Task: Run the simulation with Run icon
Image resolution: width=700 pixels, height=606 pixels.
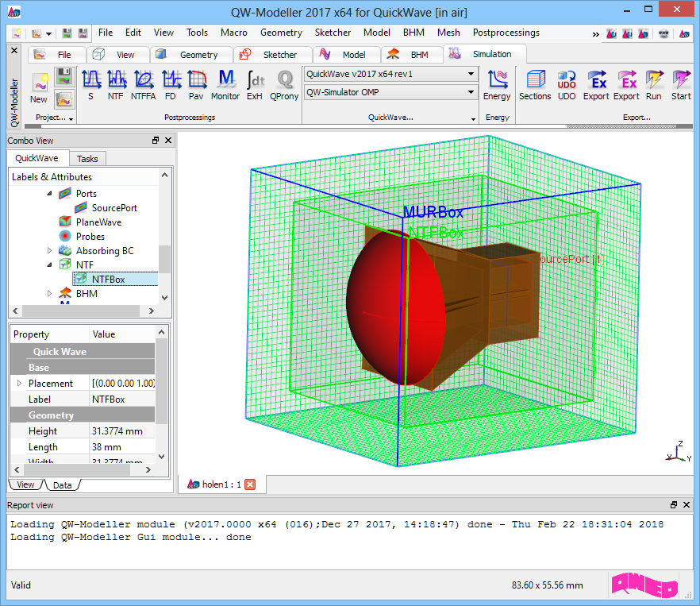Action: click(653, 83)
